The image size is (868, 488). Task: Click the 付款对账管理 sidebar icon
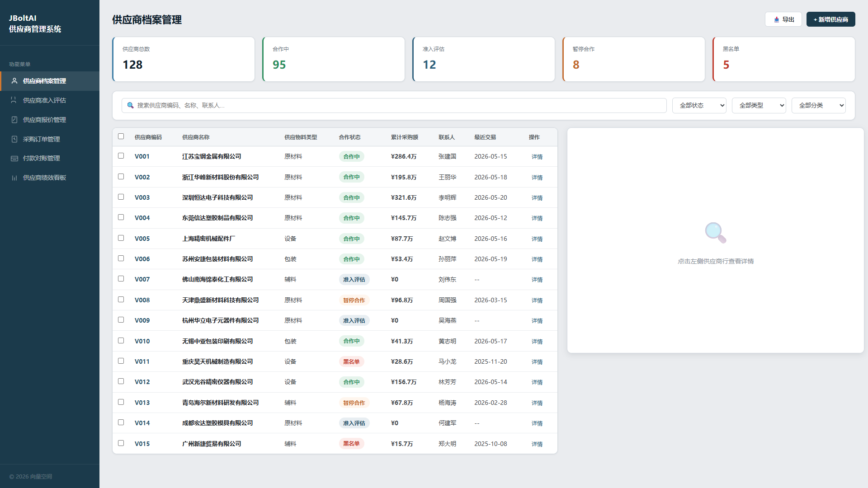14,159
